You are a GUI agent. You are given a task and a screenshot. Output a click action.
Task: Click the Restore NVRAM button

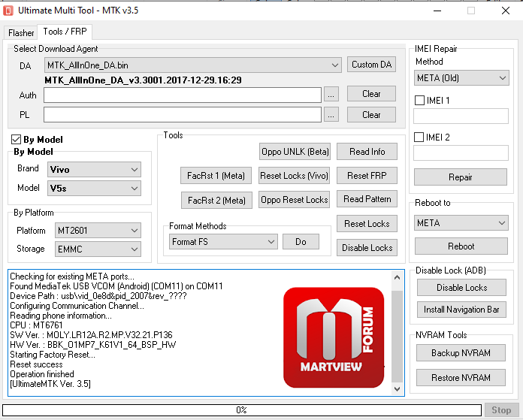461,378
